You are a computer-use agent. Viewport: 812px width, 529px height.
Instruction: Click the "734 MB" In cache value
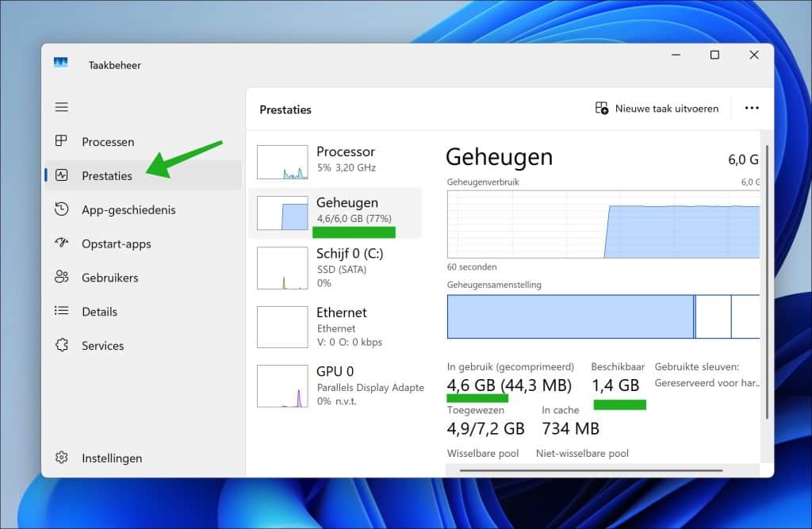(570, 428)
